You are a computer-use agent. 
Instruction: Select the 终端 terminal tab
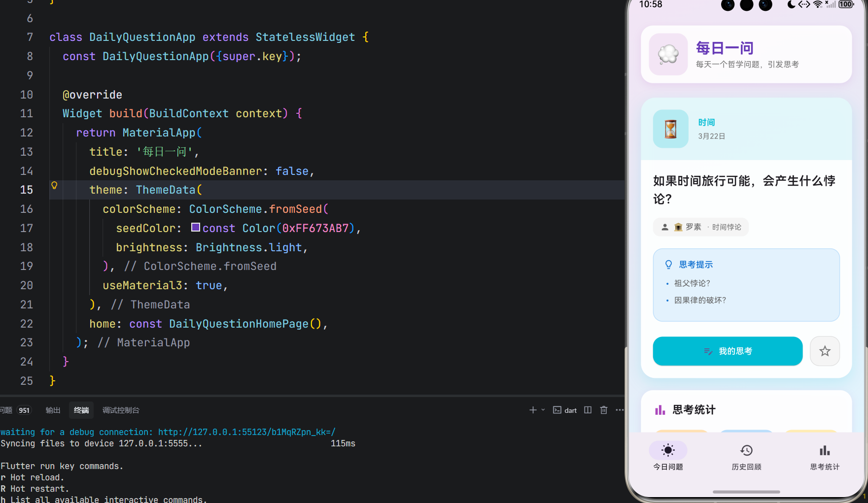[x=81, y=410]
